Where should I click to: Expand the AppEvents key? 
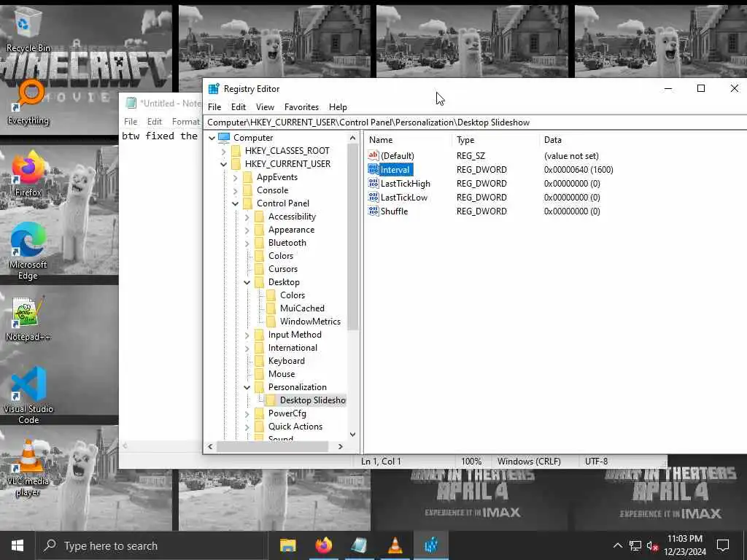point(236,177)
